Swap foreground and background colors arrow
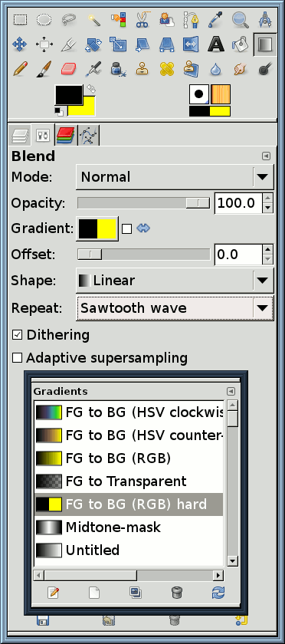The height and width of the screenshot is (644, 285). (x=90, y=89)
